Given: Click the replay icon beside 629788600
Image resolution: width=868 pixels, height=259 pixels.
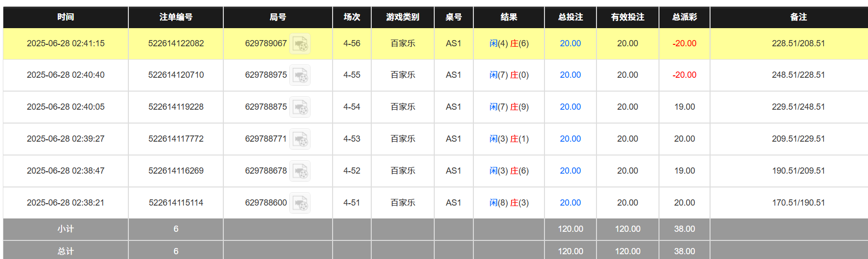Looking at the screenshot, I should 300,203.
